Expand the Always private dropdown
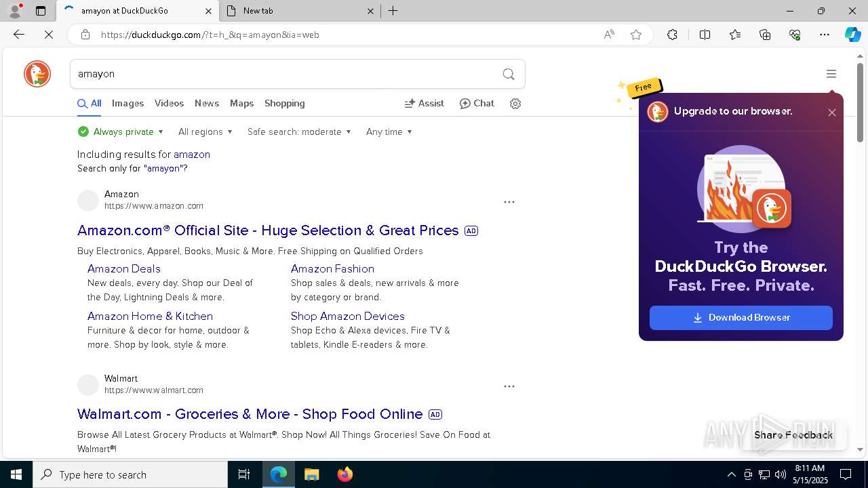This screenshot has width=868, height=488. pyautogui.click(x=121, y=132)
